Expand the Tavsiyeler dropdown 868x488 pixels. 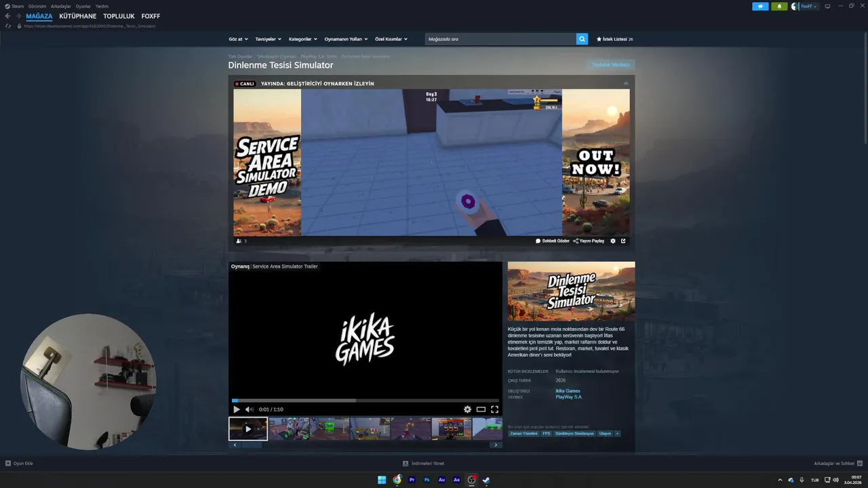click(269, 39)
